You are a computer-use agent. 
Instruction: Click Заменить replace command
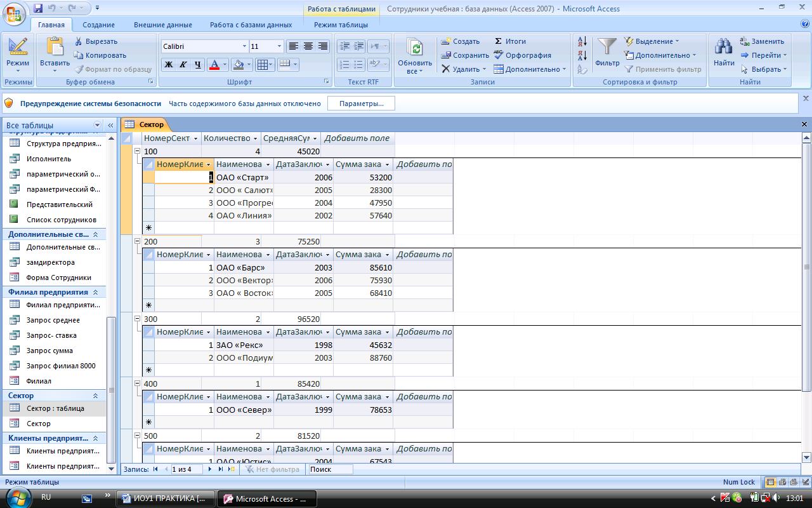(x=762, y=41)
